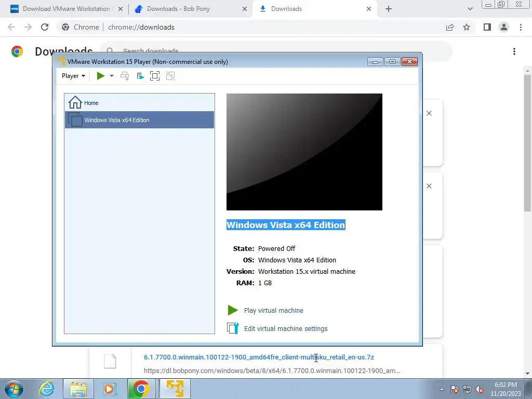This screenshot has width=532, height=399.
Task: Click the wrench settings icon
Action: click(233, 328)
